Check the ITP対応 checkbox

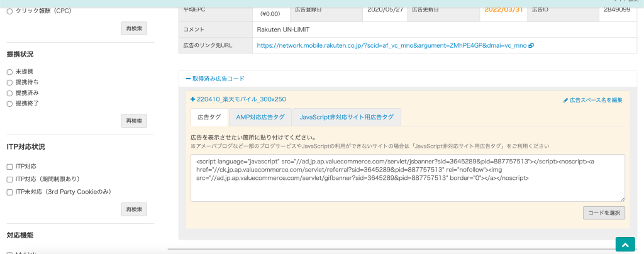pyautogui.click(x=10, y=167)
